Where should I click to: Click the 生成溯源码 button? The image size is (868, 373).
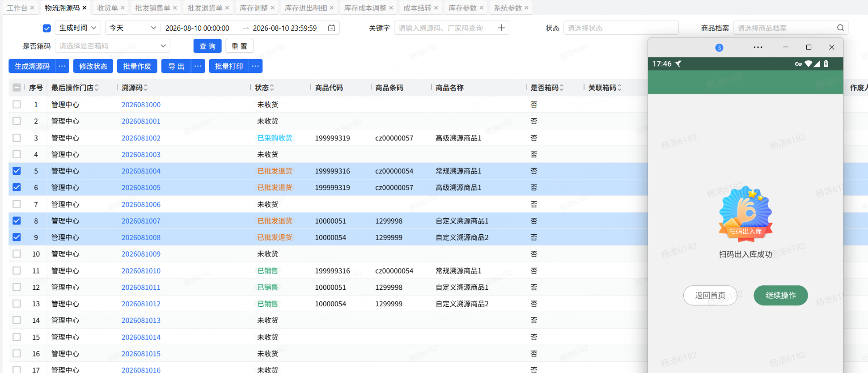[x=32, y=66]
